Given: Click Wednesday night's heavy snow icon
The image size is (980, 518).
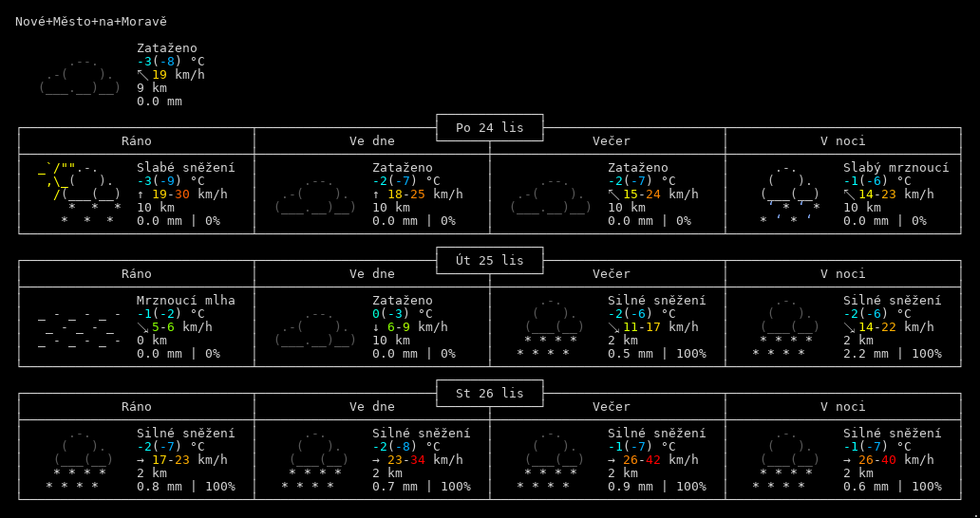Looking at the screenshot, I should 786,459.
